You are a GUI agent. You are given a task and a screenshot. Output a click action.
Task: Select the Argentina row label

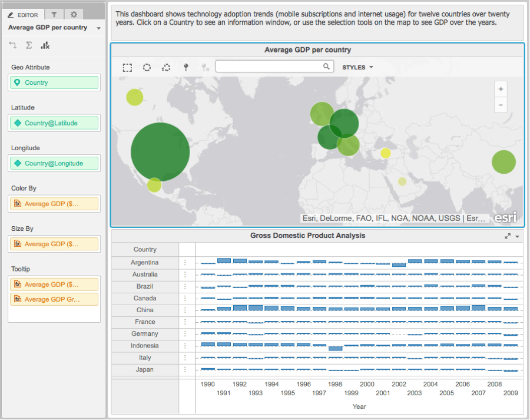pos(145,262)
